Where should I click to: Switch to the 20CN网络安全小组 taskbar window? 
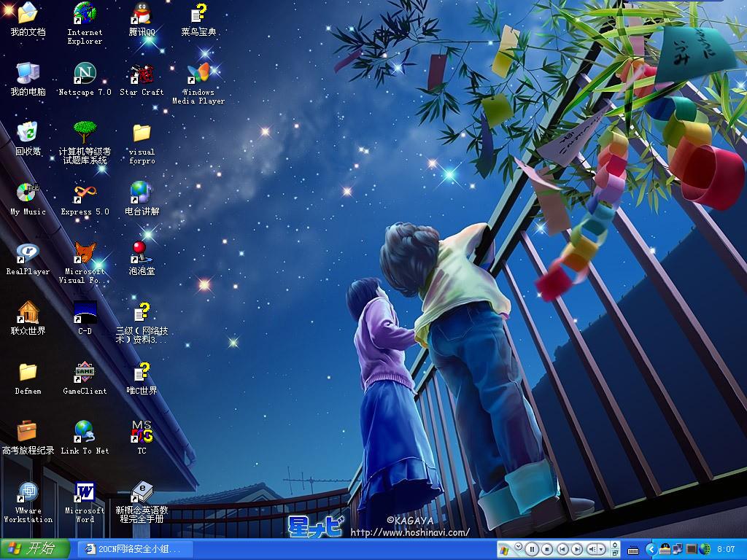click(135, 549)
